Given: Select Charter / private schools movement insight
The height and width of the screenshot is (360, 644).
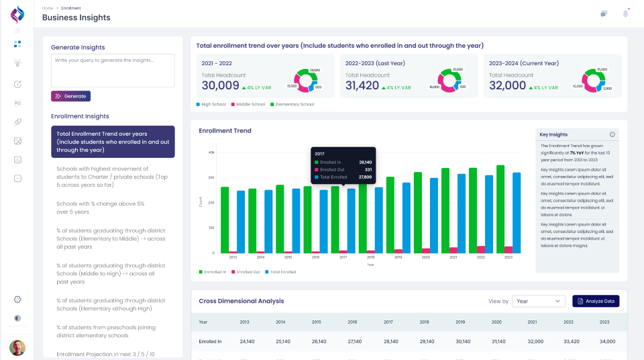Looking at the screenshot, I should point(112,177).
